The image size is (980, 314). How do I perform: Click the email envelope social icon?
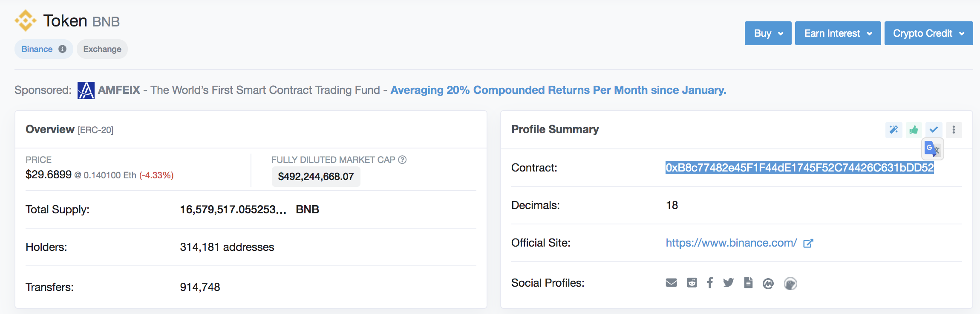tap(672, 283)
